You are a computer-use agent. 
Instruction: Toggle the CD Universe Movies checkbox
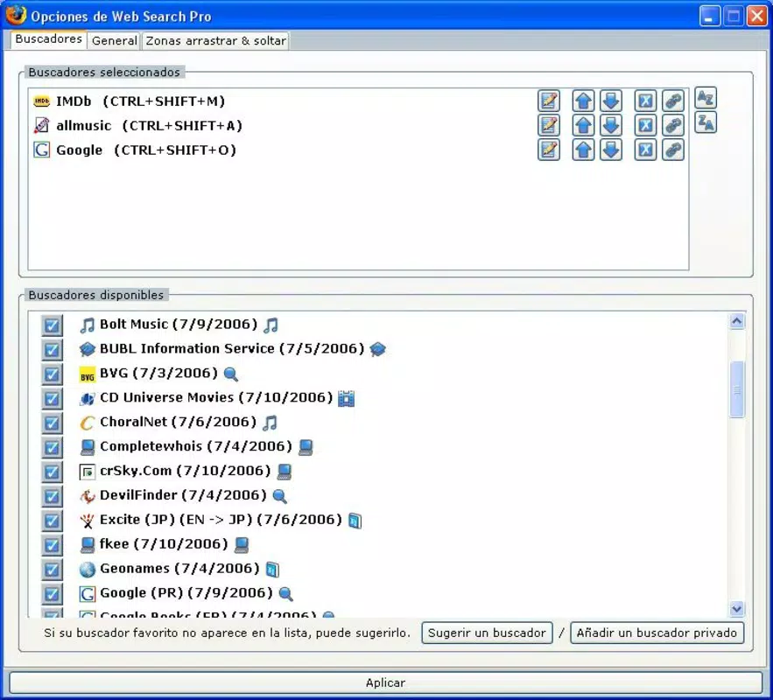tap(52, 398)
